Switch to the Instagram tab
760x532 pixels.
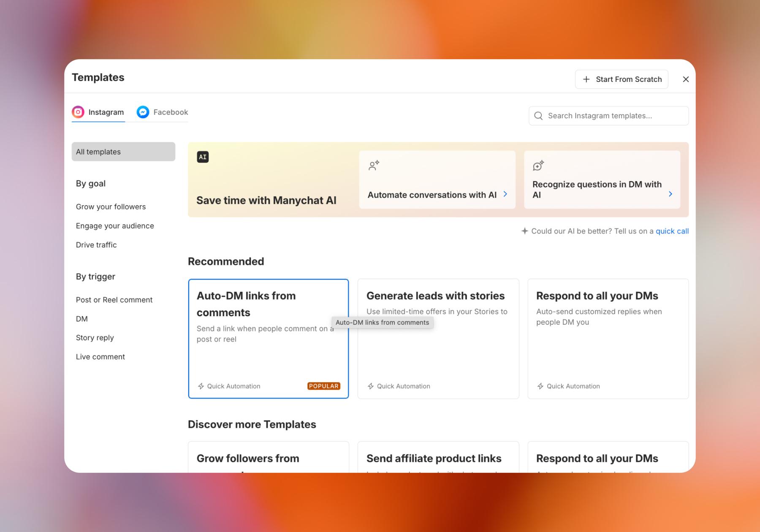98,112
